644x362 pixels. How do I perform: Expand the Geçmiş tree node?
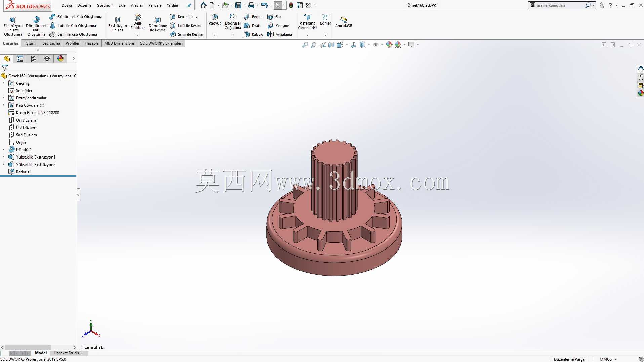pos(3,83)
